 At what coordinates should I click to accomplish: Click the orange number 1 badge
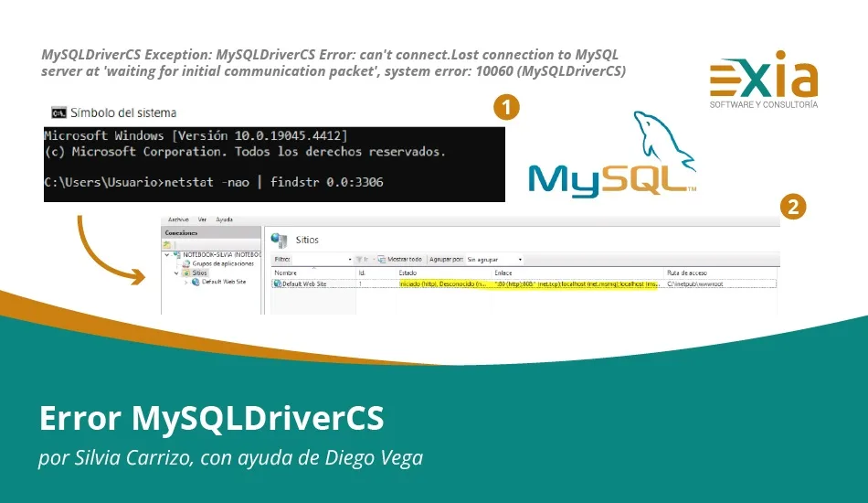pos(506,108)
